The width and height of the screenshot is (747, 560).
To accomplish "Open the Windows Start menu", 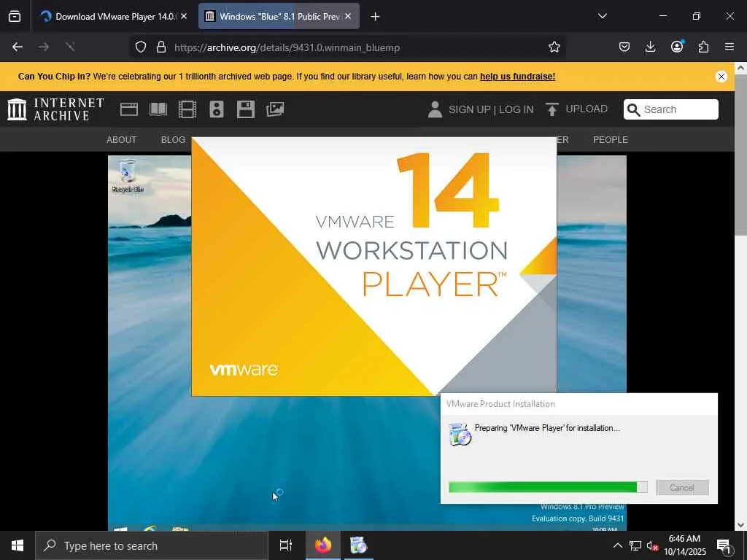I will [x=18, y=545].
